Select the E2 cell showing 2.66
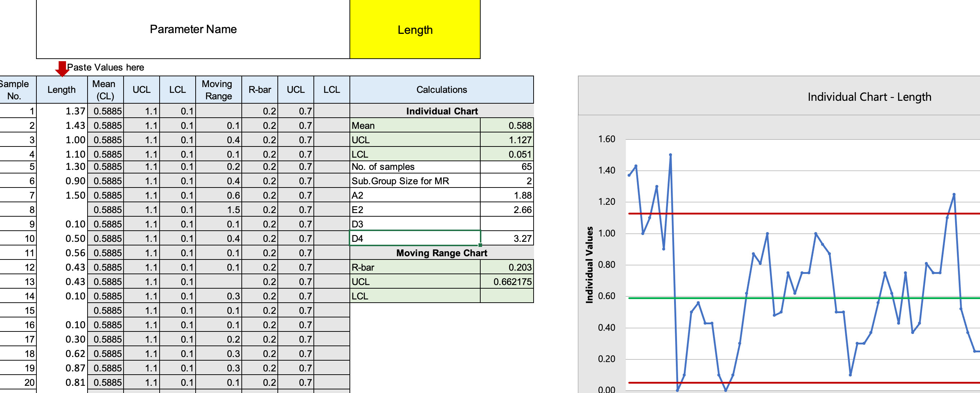This screenshot has width=980, height=393. point(506,209)
